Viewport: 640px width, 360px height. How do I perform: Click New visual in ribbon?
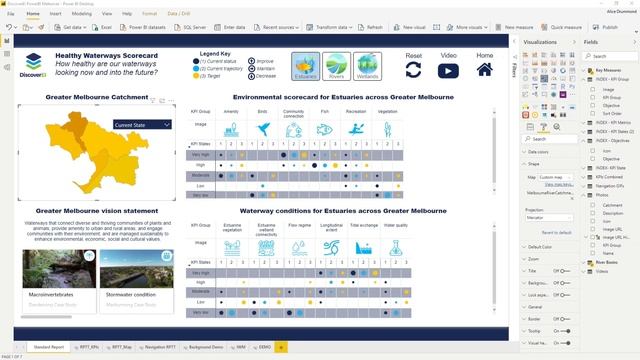(x=409, y=27)
